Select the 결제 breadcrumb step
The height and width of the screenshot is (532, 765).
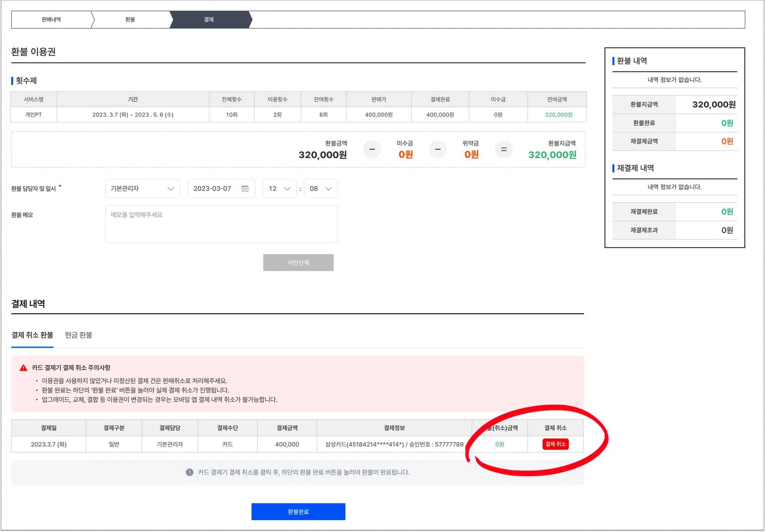click(x=209, y=19)
